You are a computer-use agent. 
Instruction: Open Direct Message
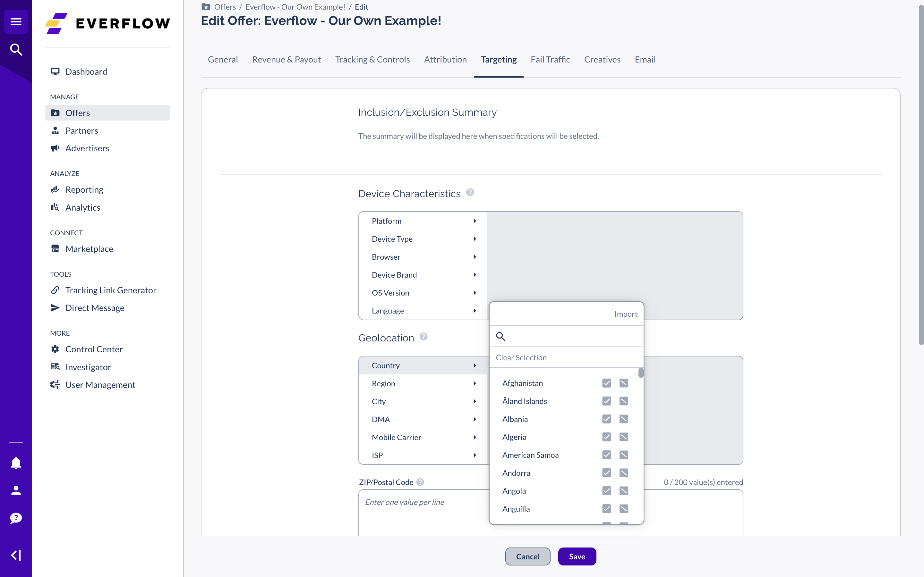click(95, 308)
